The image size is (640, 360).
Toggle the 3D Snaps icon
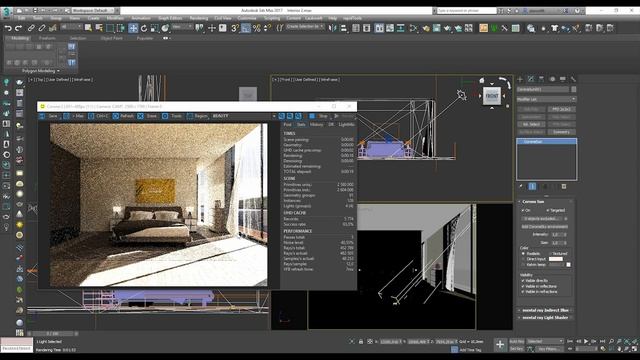click(235, 28)
